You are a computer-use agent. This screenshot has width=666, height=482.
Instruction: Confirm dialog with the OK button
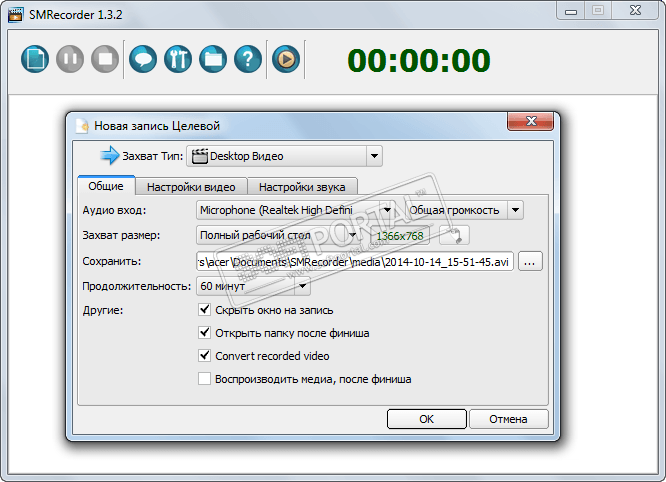point(426,419)
